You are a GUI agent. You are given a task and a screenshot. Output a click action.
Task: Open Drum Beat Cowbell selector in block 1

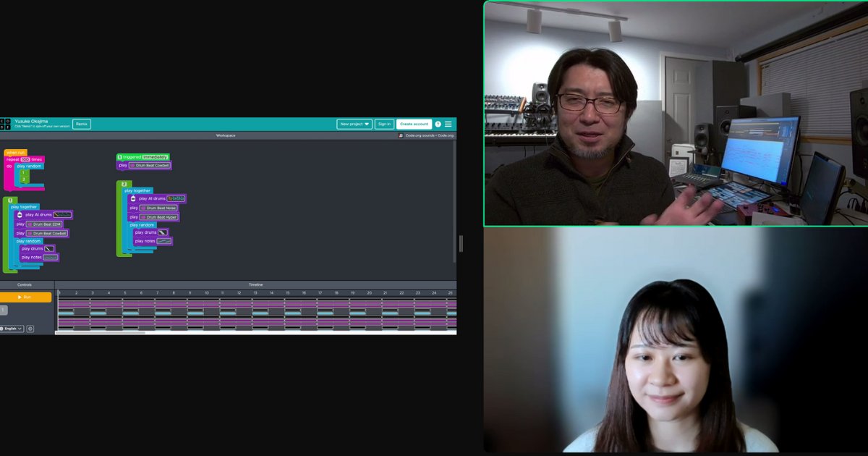[47, 233]
